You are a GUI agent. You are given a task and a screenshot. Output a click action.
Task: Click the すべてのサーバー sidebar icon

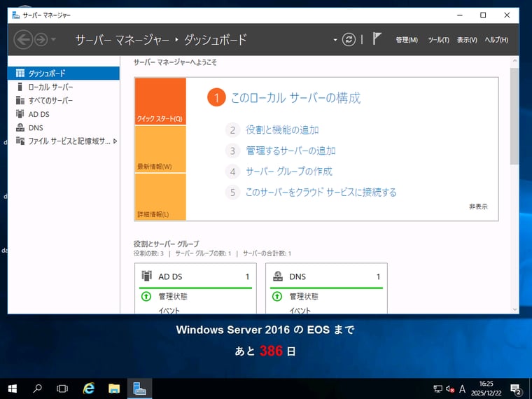coord(20,100)
